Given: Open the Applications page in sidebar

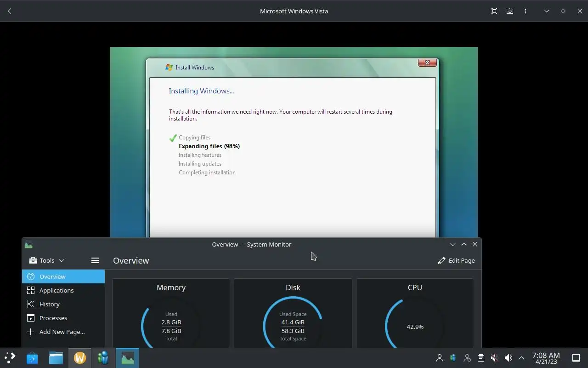Looking at the screenshot, I should pos(63,290).
